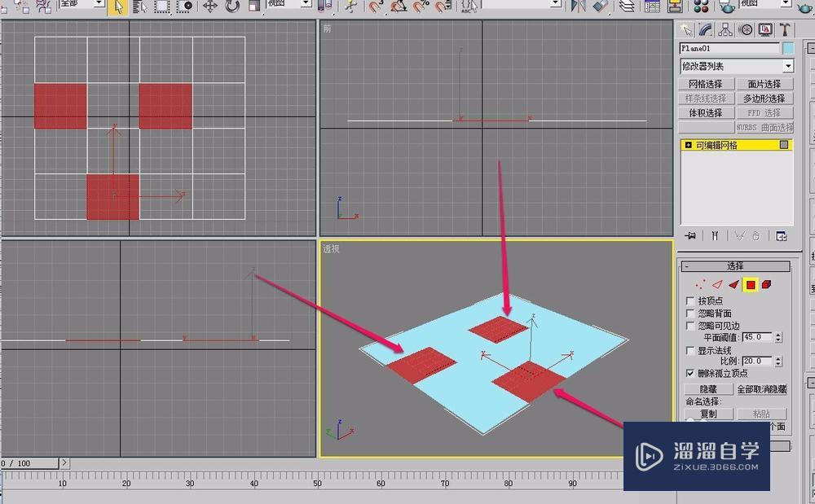Open the 全部 selection filter dropdown
815x504 pixels.
(x=82, y=3)
